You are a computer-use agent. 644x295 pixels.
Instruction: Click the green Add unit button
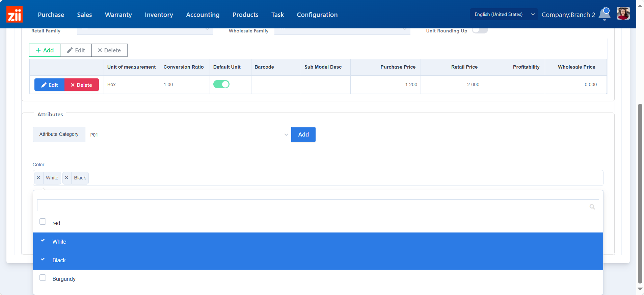[45, 50]
